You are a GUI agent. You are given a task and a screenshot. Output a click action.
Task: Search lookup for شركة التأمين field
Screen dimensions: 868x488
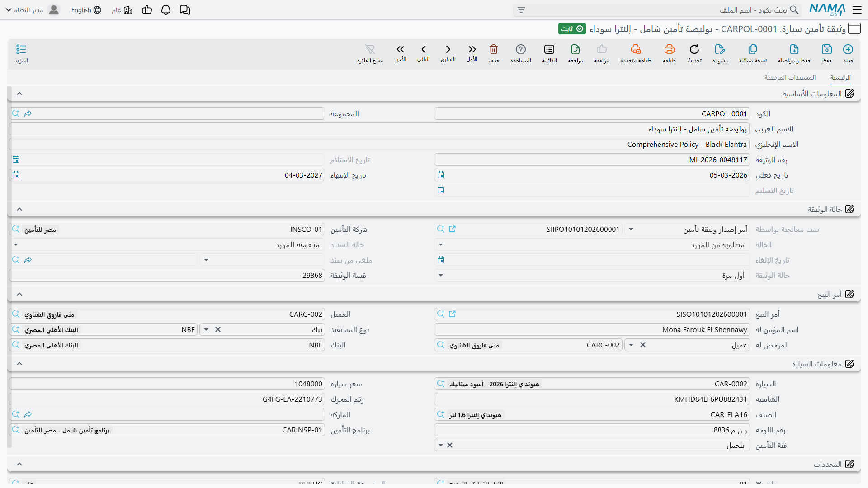pos(16,229)
